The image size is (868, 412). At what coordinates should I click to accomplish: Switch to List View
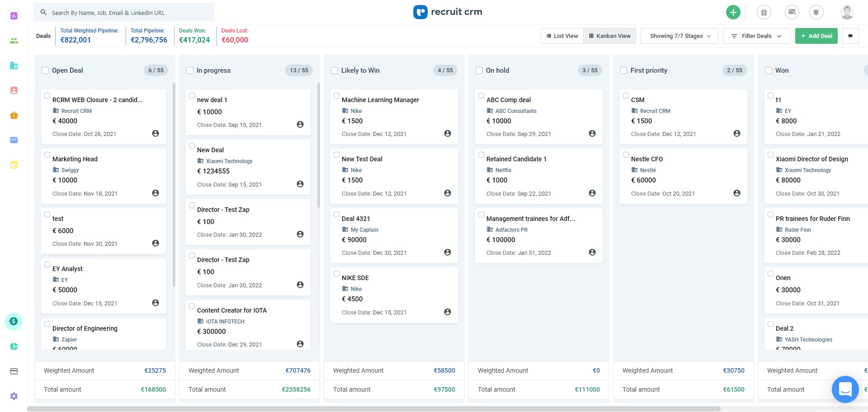coord(562,36)
